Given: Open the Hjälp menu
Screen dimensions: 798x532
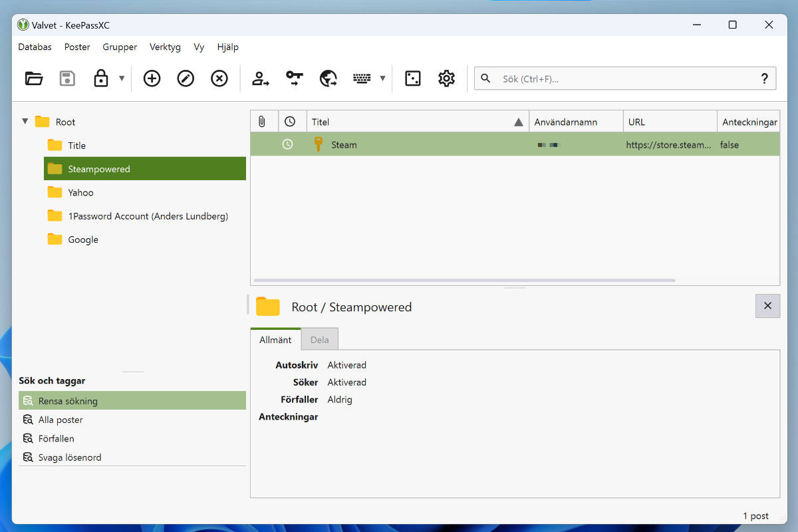Looking at the screenshot, I should click(228, 47).
